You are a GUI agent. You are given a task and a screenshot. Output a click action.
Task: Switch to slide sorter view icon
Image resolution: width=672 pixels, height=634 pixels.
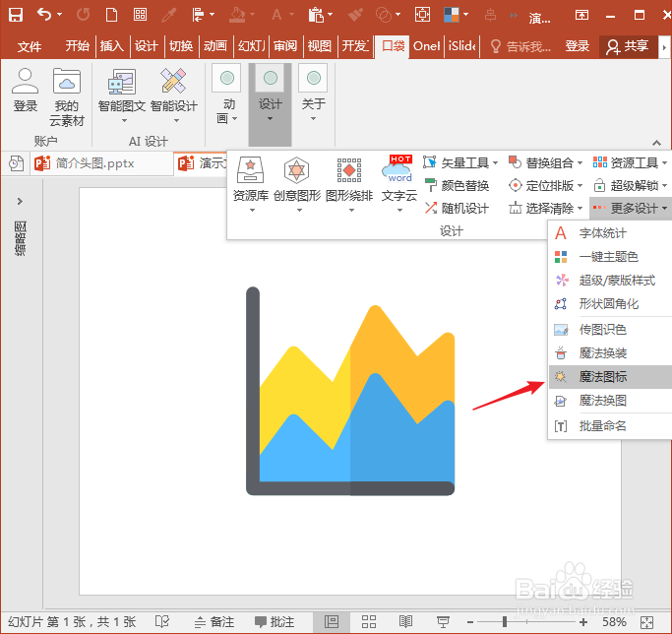369,621
